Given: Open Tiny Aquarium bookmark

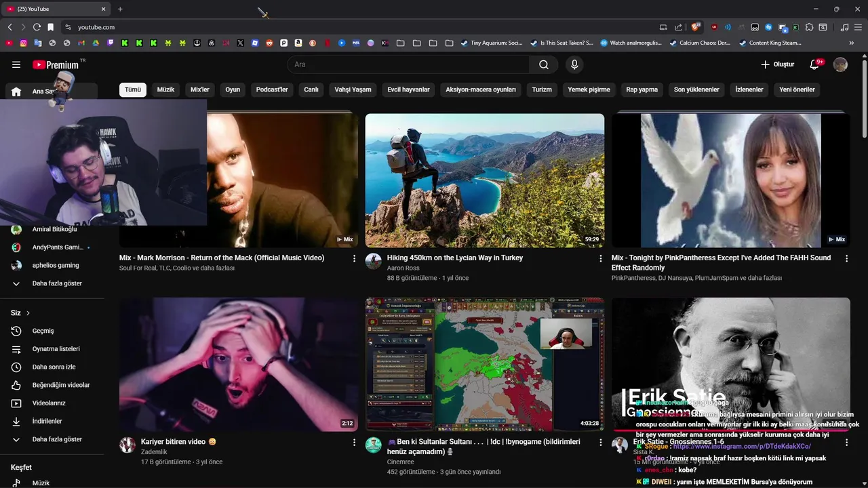Looking at the screenshot, I should click(x=492, y=43).
